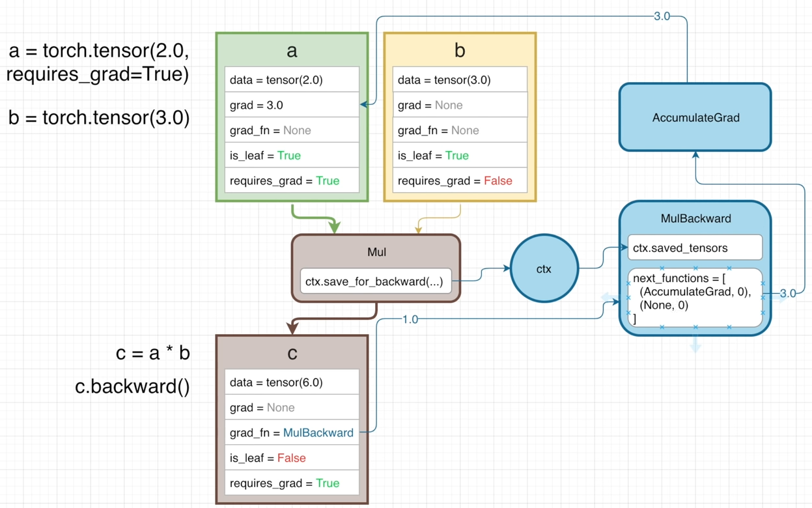The height and width of the screenshot is (508, 812).
Task: Select the next_functions list box
Action: tap(694, 298)
